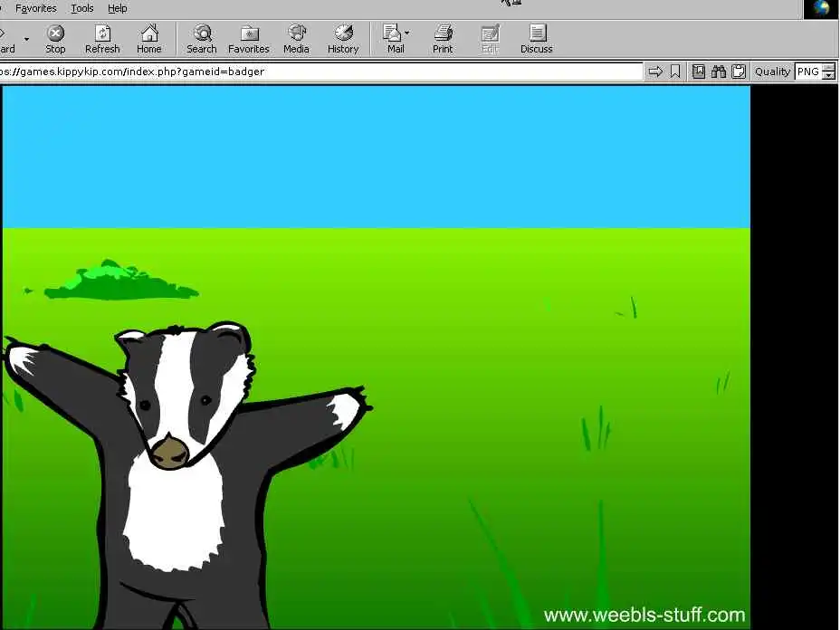Image resolution: width=840 pixels, height=630 pixels.
Task: Go to the Home page
Action: point(149,39)
